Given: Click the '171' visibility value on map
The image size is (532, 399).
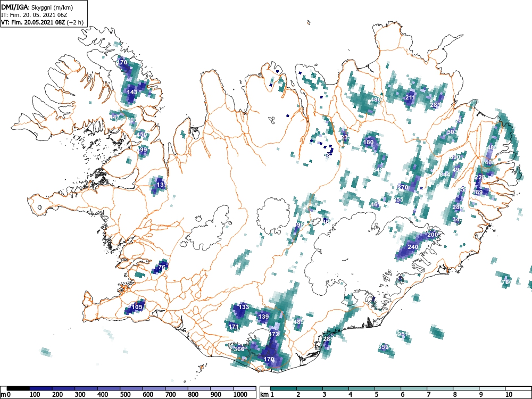Looking at the screenshot, I should pyautogui.click(x=234, y=327).
